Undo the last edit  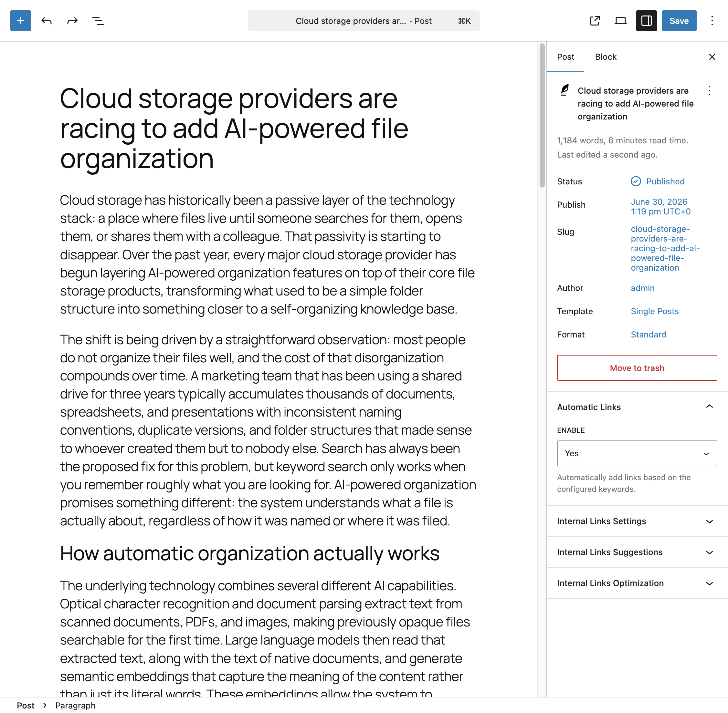coord(47,21)
